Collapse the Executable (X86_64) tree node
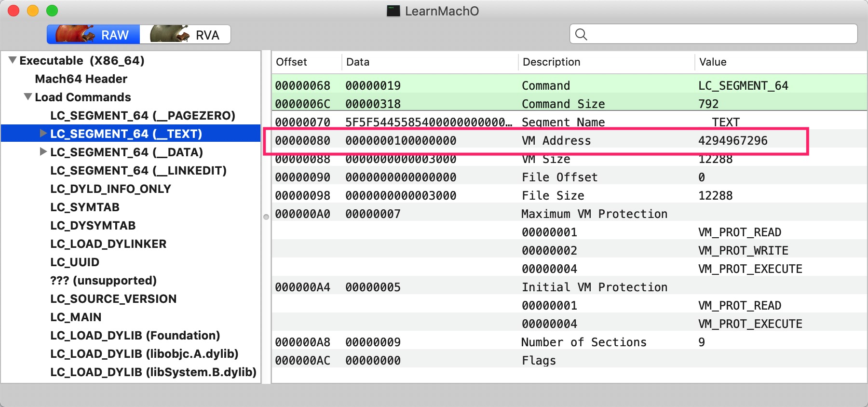 coord(13,60)
